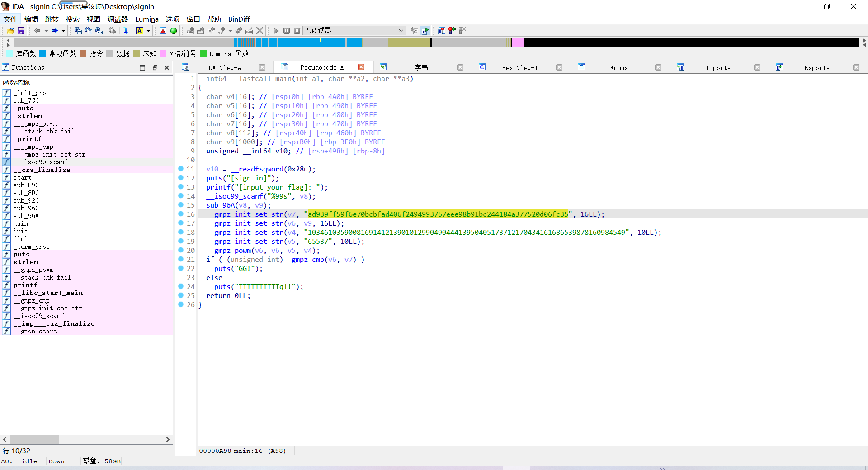Pause the debugged process
Screen dimensions: 868x470
tap(287, 31)
